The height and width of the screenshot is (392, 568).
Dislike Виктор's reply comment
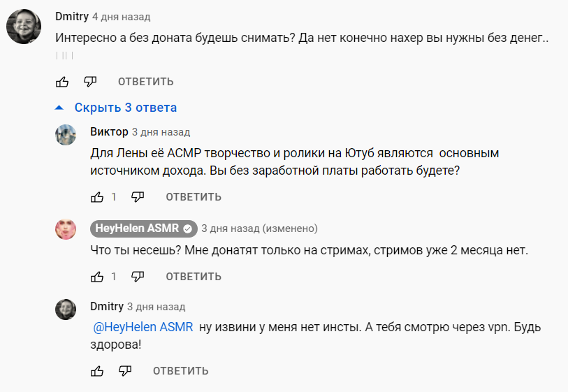point(138,197)
